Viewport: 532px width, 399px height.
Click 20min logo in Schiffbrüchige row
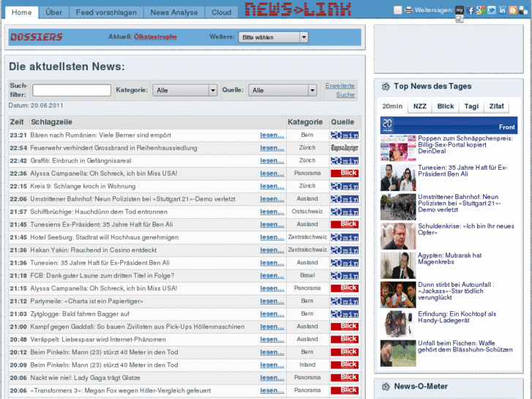coord(345,212)
